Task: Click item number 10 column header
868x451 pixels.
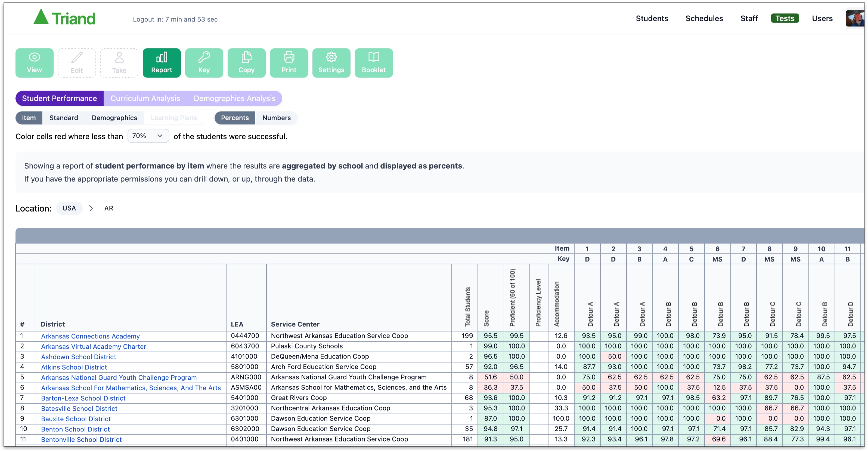Action: [821, 249]
